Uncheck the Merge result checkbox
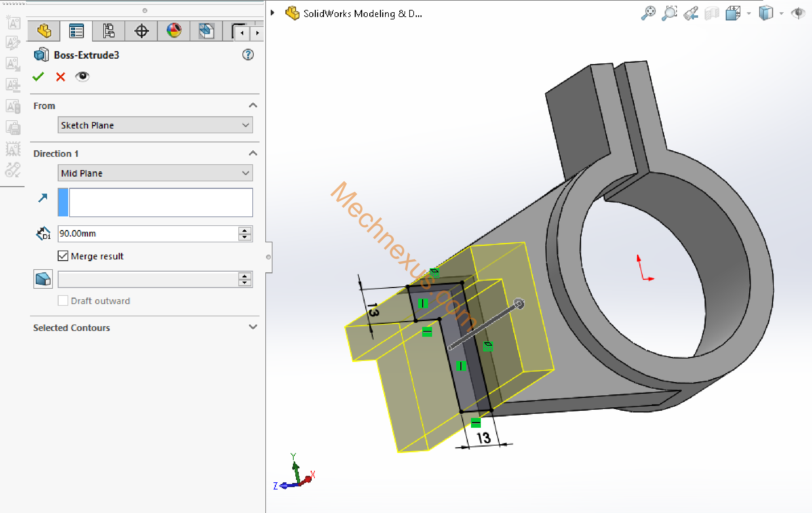Viewport: 812px width, 513px height. (x=63, y=256)
